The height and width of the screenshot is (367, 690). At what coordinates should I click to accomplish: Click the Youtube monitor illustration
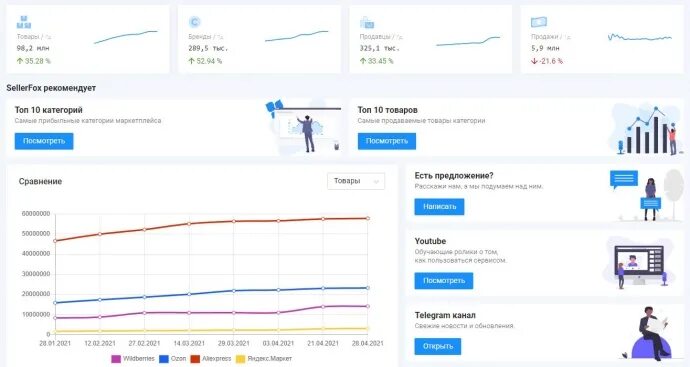[x=640, y=264]
